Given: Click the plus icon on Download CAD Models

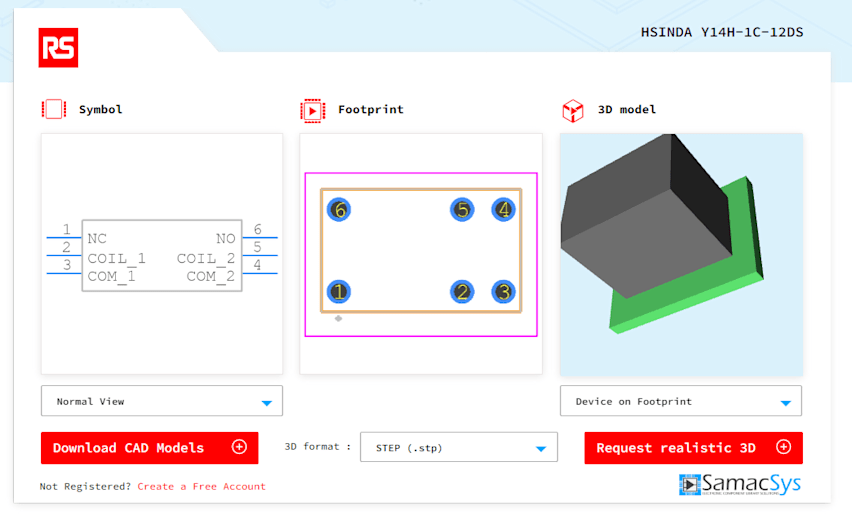Looking at the screenshot, I should click(239, 447).
